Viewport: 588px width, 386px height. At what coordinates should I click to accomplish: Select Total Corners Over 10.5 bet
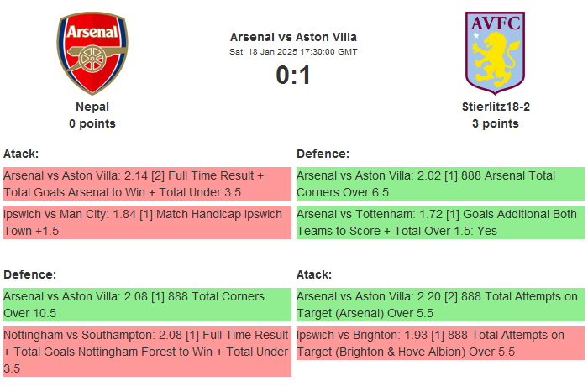click(x=147, y=305)
